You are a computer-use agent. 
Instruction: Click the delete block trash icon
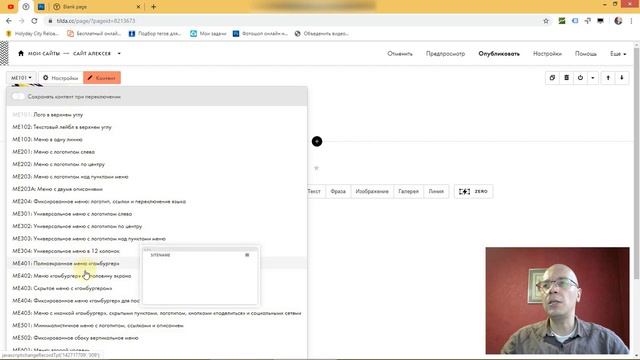coord(567,78)
